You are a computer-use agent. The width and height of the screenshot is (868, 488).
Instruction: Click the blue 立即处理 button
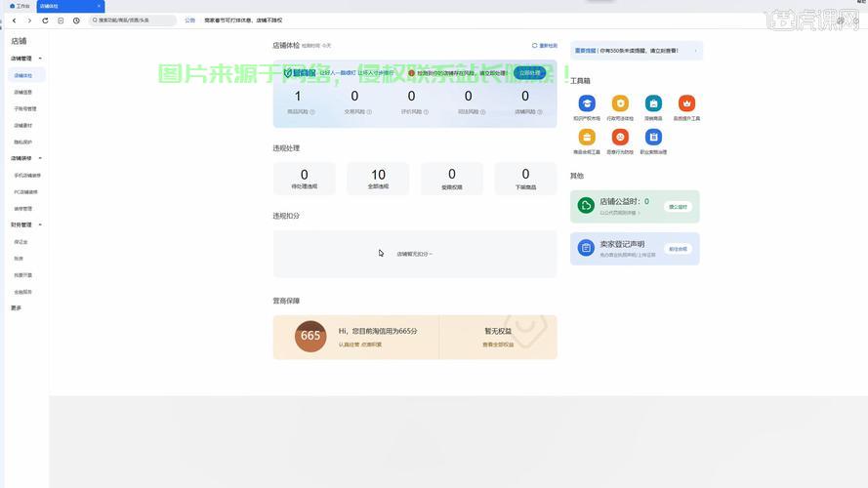tap(530, 73)
